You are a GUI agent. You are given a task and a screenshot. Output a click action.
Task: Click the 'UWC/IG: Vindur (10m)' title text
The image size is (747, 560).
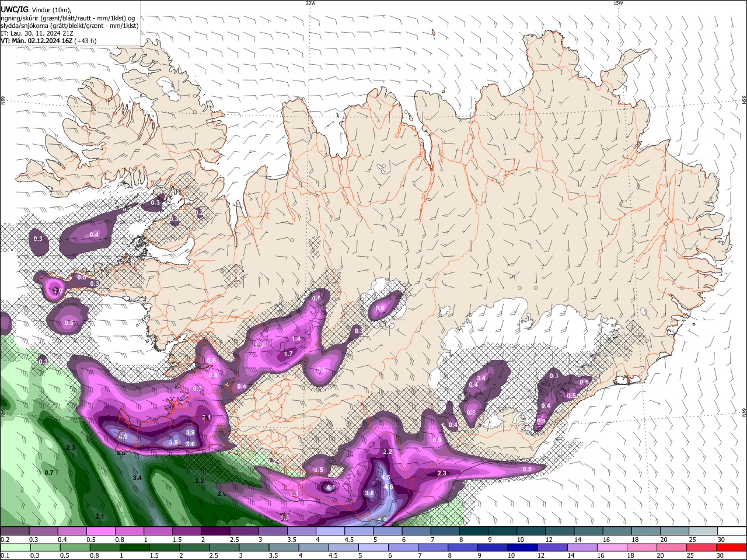coord(36,10)
